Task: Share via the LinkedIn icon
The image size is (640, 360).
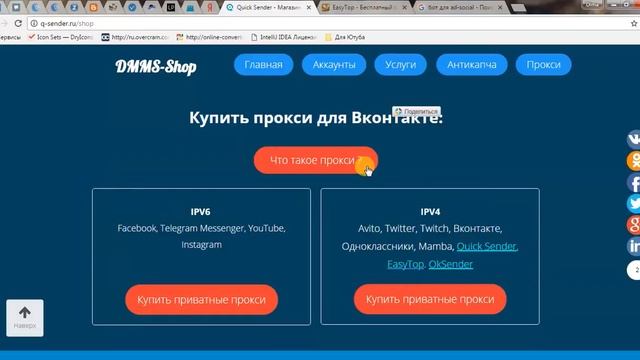Action: click(x=633, y=246)
